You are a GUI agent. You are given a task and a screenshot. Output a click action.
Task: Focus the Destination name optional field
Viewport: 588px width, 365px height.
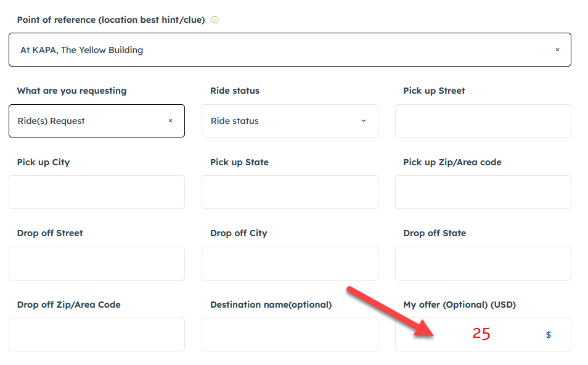coord(290,334)
